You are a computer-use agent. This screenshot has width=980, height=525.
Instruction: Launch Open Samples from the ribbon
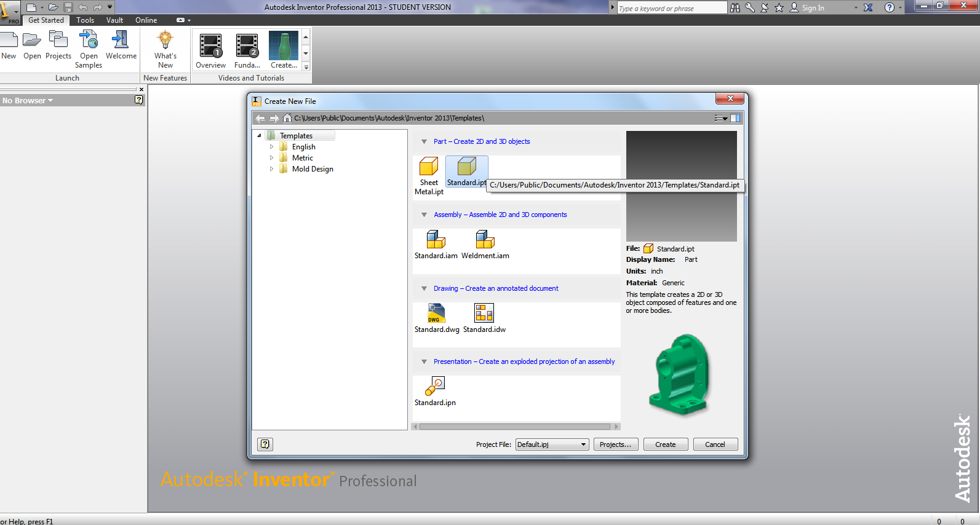[89, 50]
